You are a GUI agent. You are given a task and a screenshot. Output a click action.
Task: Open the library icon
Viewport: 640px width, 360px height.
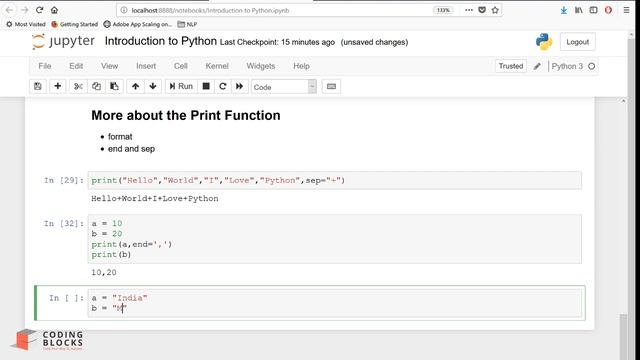pos(579,10)
